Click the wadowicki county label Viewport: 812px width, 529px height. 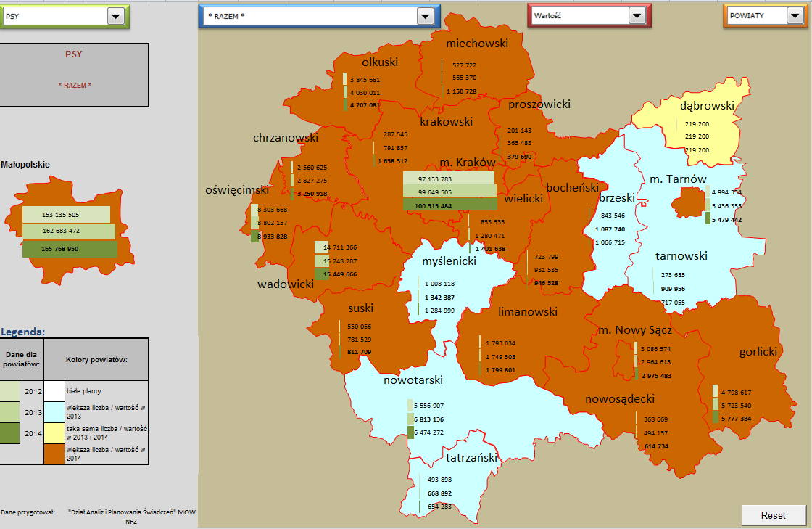[x=286, y=284]
